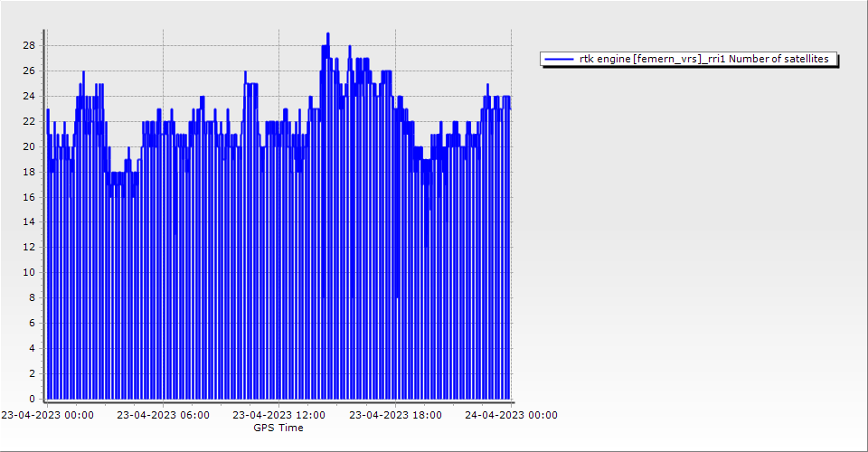Click the '24-04-2023 00:00' x-axis label
This screenshot has height=452, width=868.
(511, 415)
